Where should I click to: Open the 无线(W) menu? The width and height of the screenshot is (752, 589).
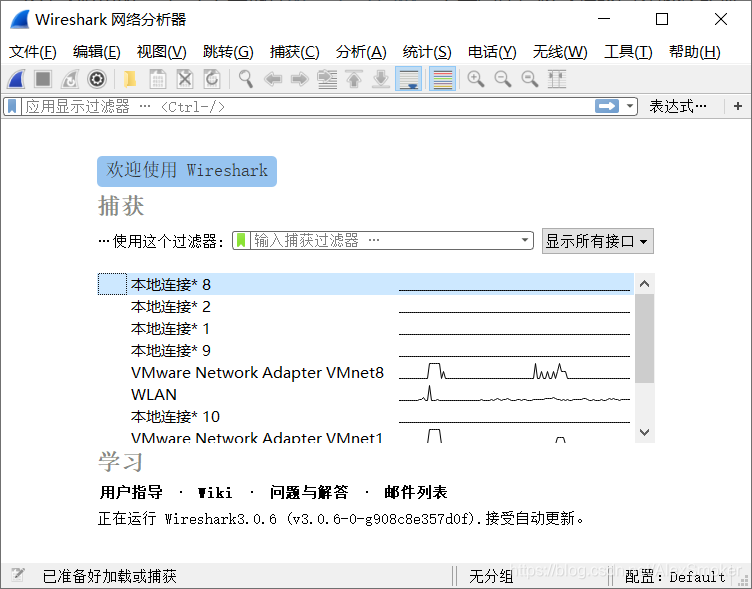pos(560,52)
